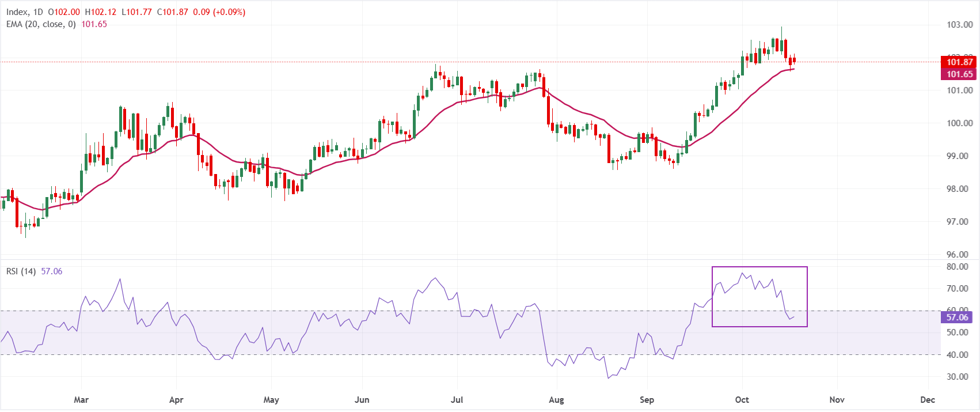Viewport: 980px width, 412px height.
Task: Click the EMA value 101.65 in the legend
Action: [94, 24]
